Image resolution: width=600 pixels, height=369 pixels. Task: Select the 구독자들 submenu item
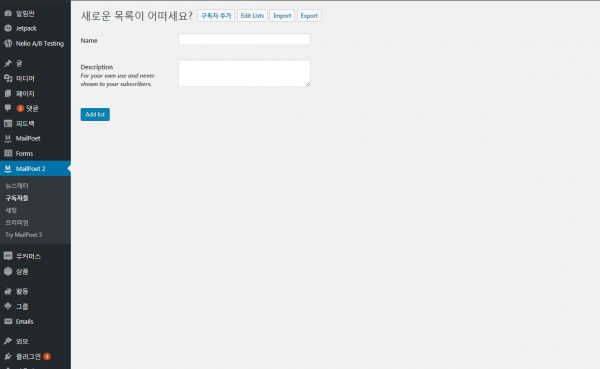click(17, 198)
